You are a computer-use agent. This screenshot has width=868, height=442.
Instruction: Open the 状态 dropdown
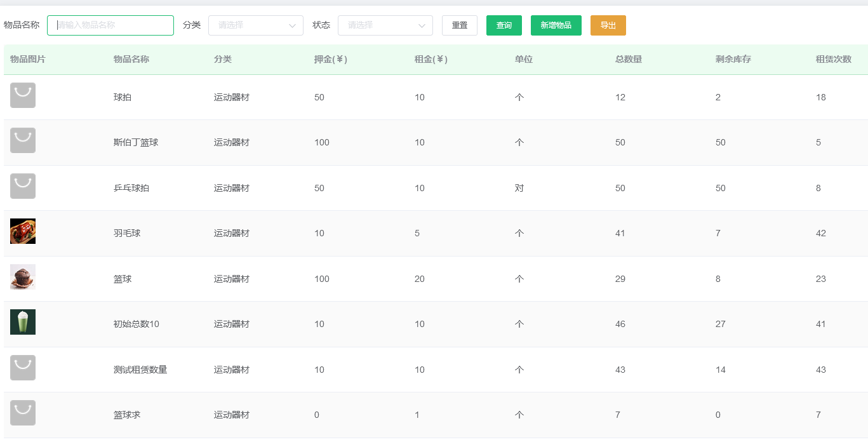(x=385, y=25)
